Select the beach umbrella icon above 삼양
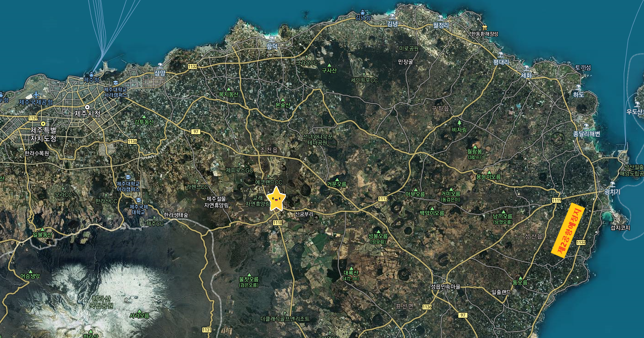This screenshot has width=644, height=338. coord(160,66)
